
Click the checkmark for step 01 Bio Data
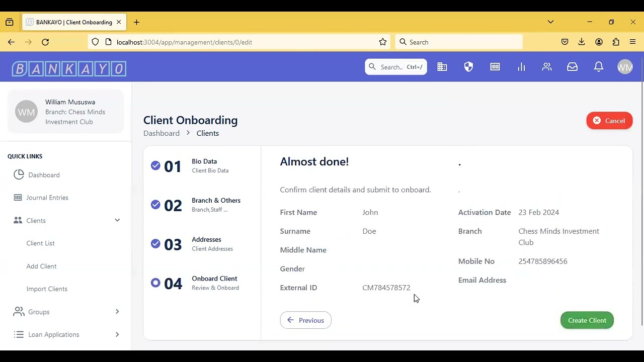click(155, 165)
